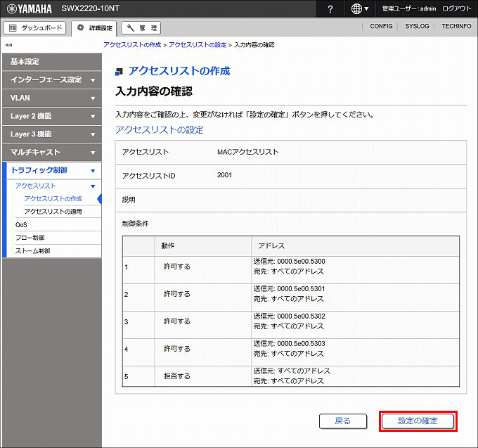Image resolution: width=478 pixels, height=448 pixels.
Task: Click the Yamaha logo
Action: pyautogui.click(x=30, y=9)
